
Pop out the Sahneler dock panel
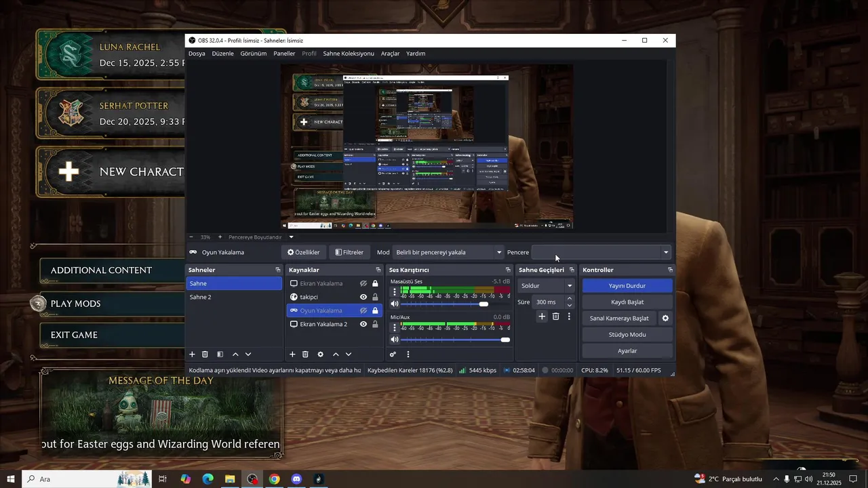pos(278,270)
